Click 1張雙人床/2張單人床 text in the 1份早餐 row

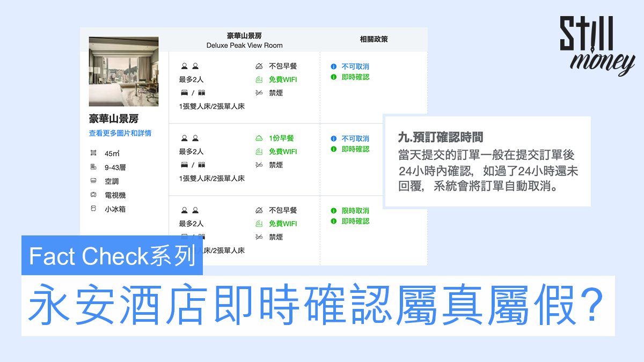(x=212, y=178)
